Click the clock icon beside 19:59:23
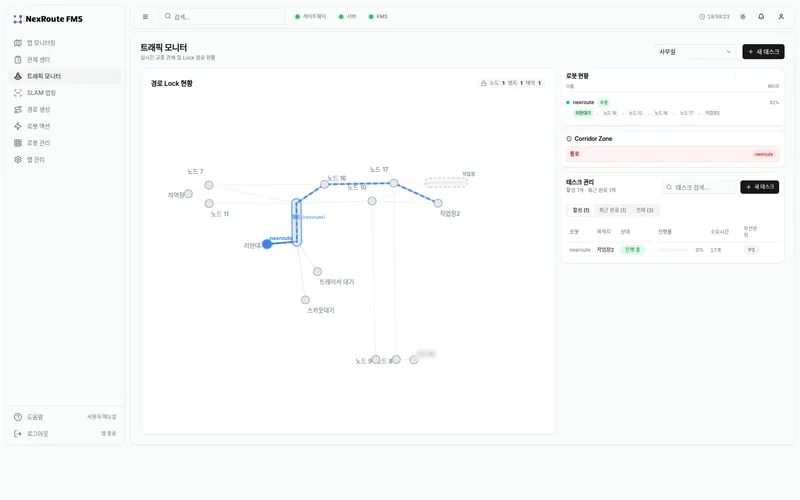 [702, 17]
